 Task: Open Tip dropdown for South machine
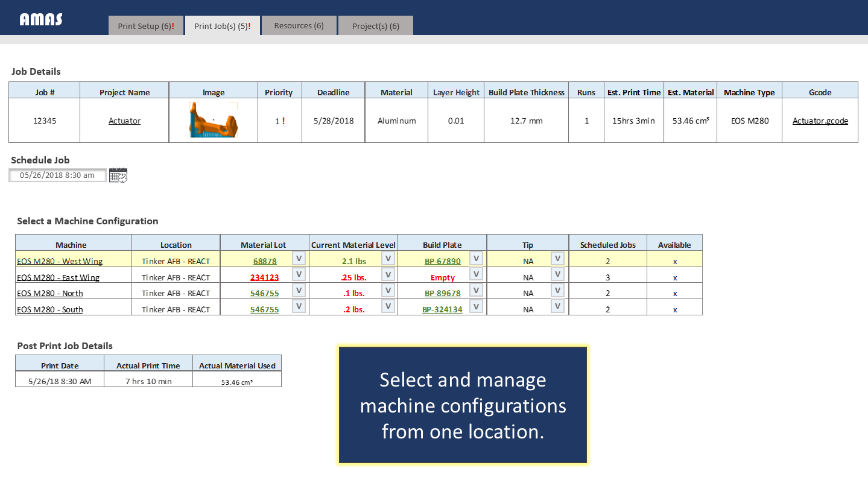(557, 306)
